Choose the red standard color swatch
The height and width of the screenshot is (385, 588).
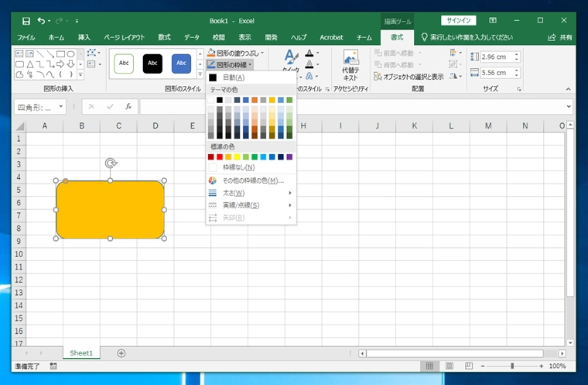[x=220, y=156]
